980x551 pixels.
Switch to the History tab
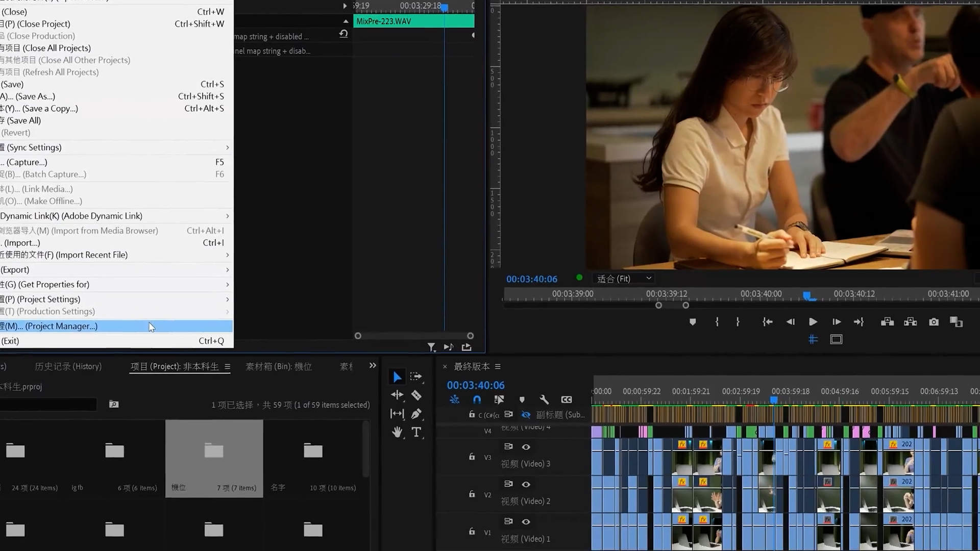click(68, 366)
